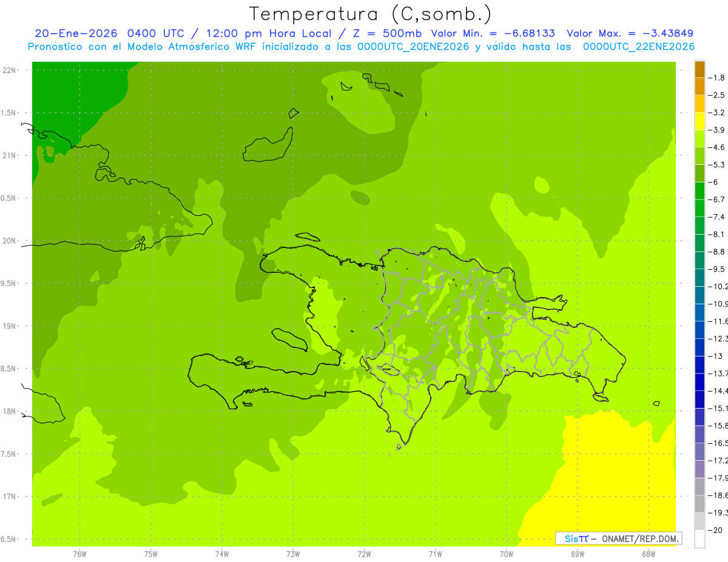Click the 'Valor Min. = -6.68133' value

pos(493,33)
